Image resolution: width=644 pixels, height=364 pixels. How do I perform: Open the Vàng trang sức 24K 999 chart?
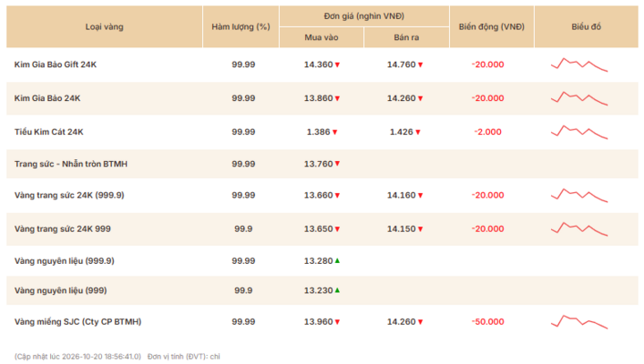(579, 229)
